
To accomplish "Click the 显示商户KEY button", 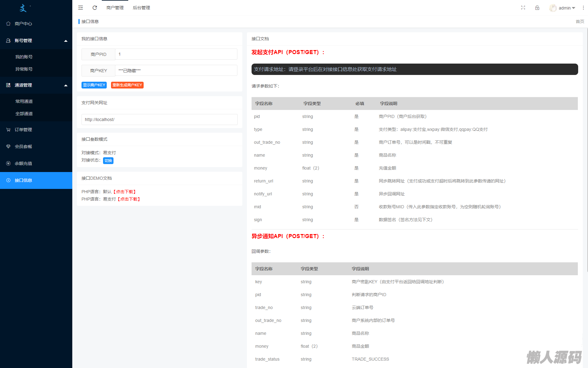I will point(94,85).
